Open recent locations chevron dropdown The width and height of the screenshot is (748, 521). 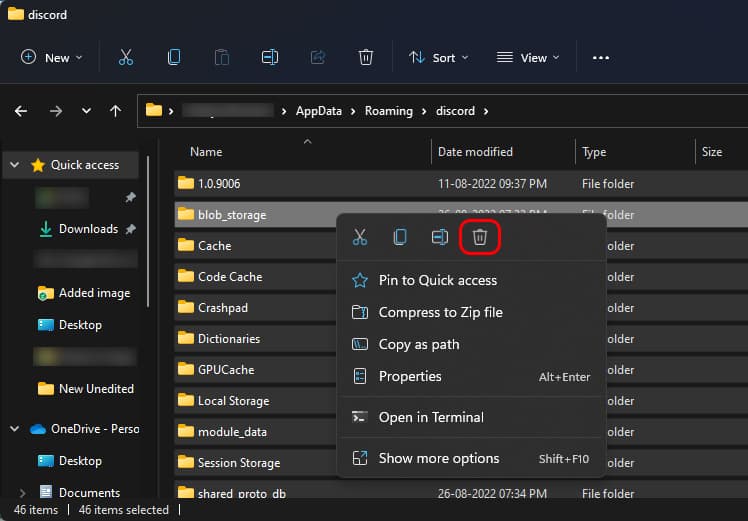[x=86, y=111]
